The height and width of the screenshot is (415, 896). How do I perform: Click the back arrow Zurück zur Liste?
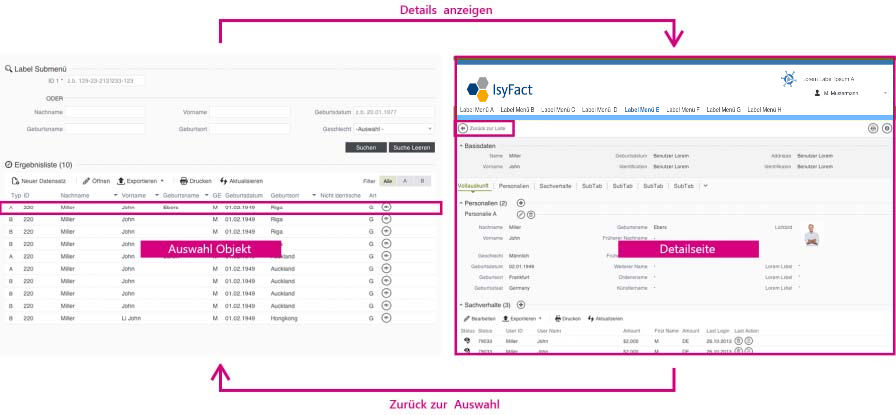pyautogui.click(x=463, y=129)
